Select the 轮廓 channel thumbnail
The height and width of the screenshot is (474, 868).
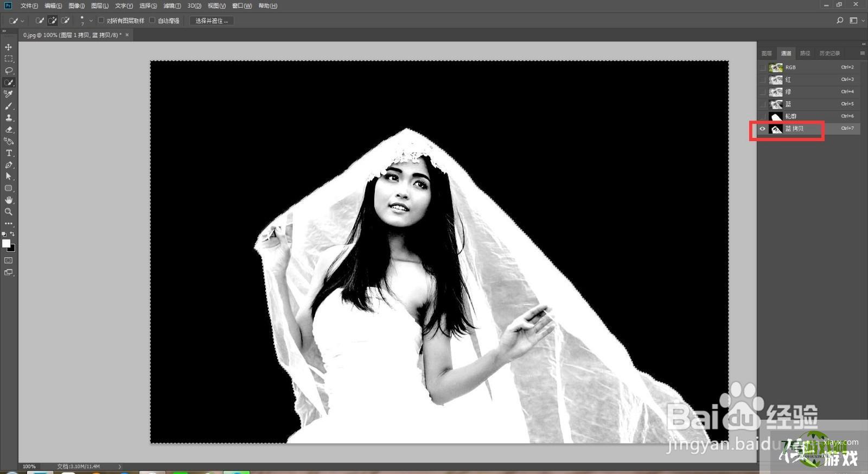(776, 116)
